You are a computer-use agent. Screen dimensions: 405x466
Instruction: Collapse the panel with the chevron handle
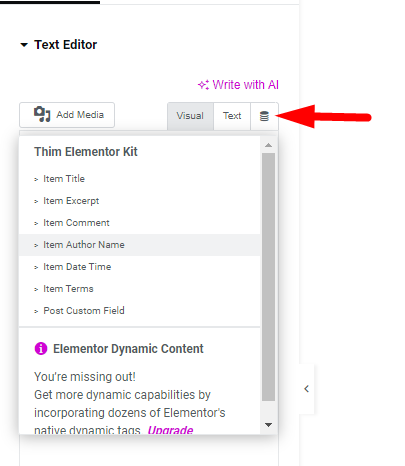307,389
